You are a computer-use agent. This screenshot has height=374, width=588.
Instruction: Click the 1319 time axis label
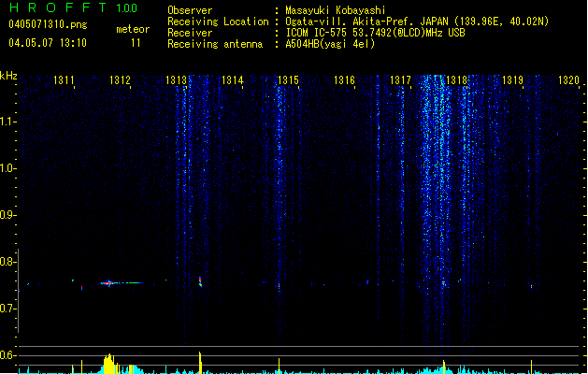pos(512,79)
